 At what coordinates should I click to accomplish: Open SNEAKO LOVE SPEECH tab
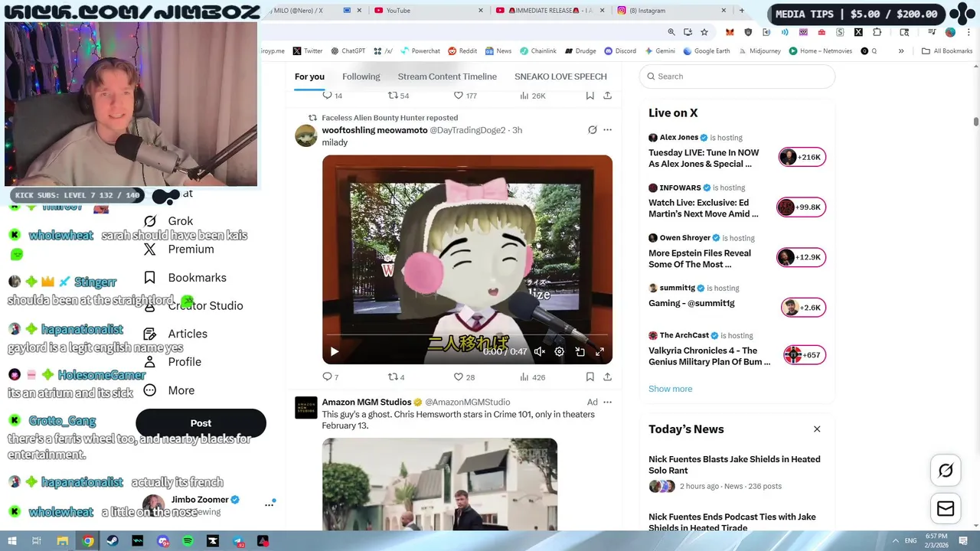click(560, 77)
